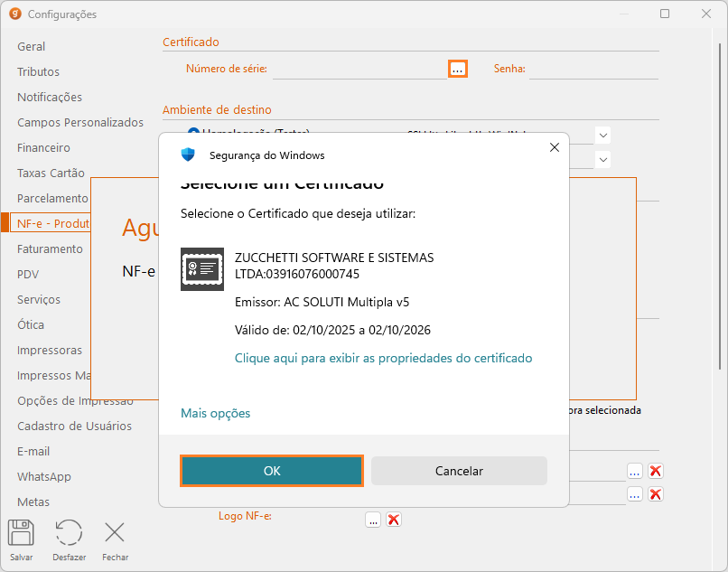The width and height of the screenshot is (728, 572).
Task: Close the Segurança do Windows dialog
Action: [553, 148]
